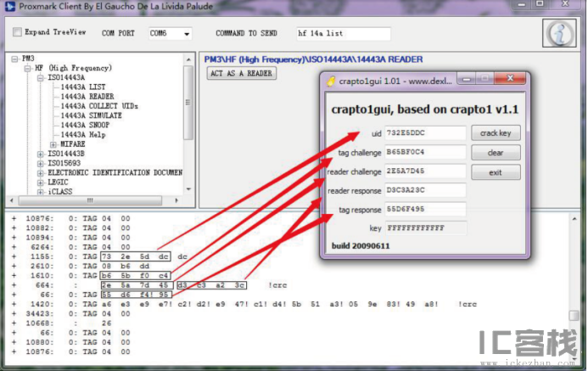Click the crack key button
The image size is (588, 371).
pyautogui.click(x=496, y=133)
